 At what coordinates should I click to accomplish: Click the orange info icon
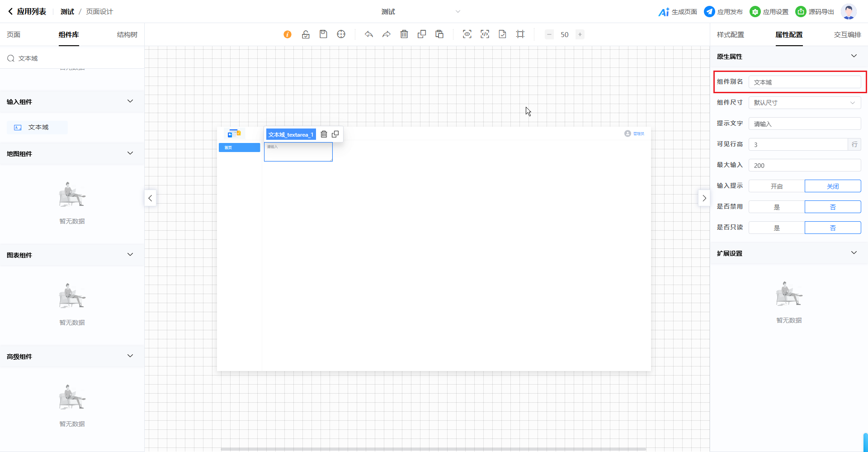coord(288,34)
